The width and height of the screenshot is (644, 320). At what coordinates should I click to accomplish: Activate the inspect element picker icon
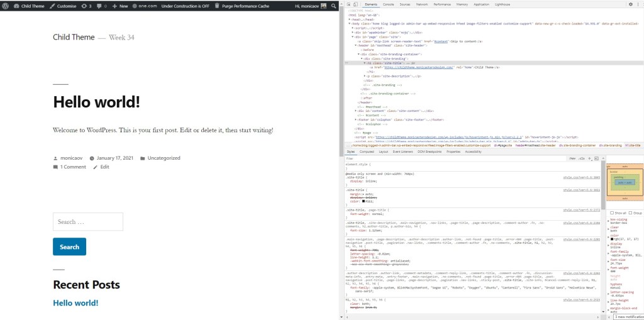(349, 4)
